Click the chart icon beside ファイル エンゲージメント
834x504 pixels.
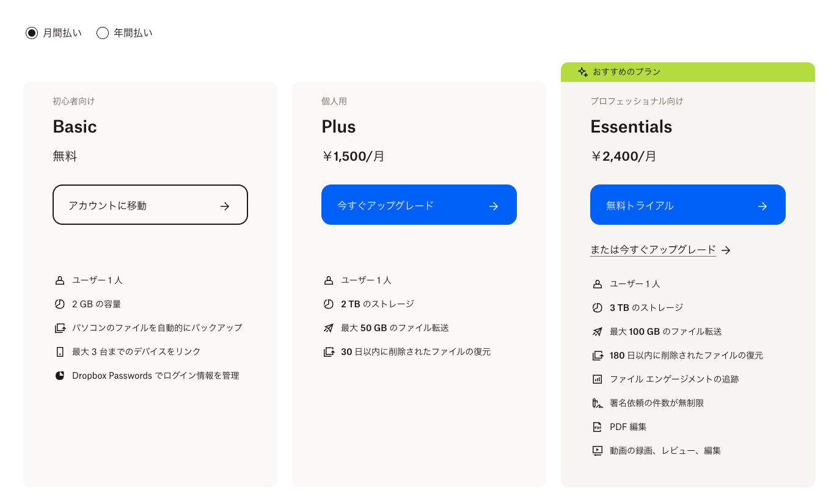click(598, 379)
